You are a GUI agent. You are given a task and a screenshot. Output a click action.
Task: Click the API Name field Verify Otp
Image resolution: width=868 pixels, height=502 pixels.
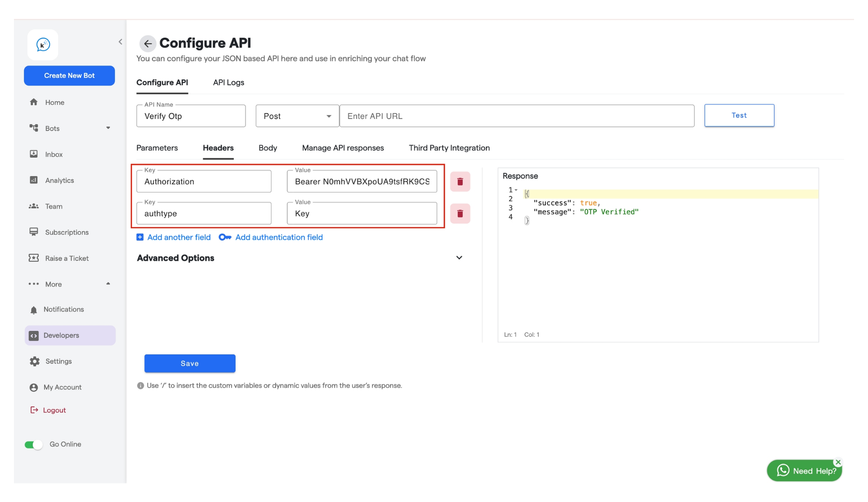coord(191,116)
